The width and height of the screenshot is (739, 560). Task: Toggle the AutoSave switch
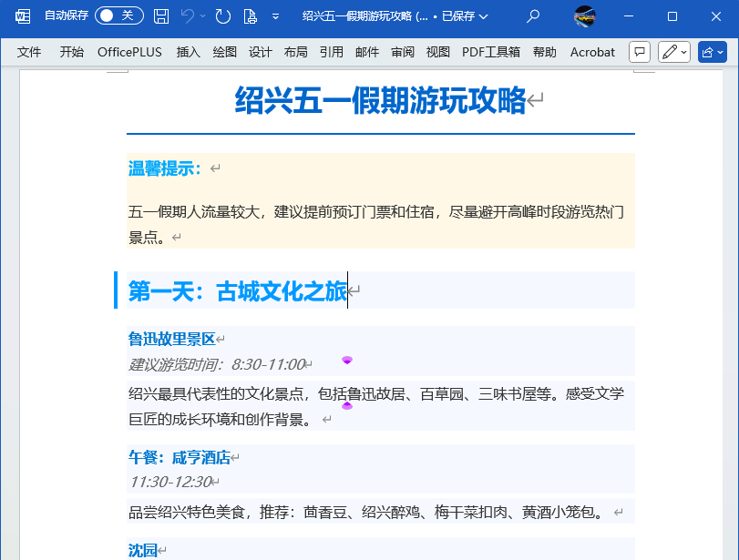click(119, 15)
